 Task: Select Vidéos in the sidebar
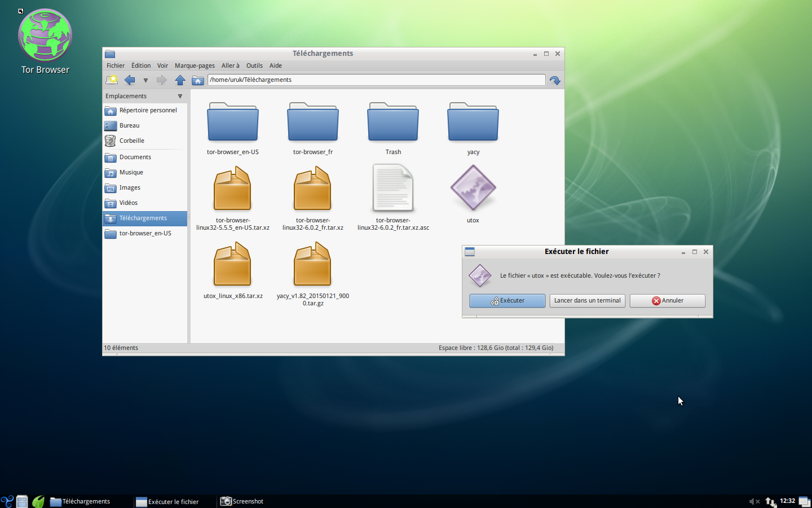point(145,203)
